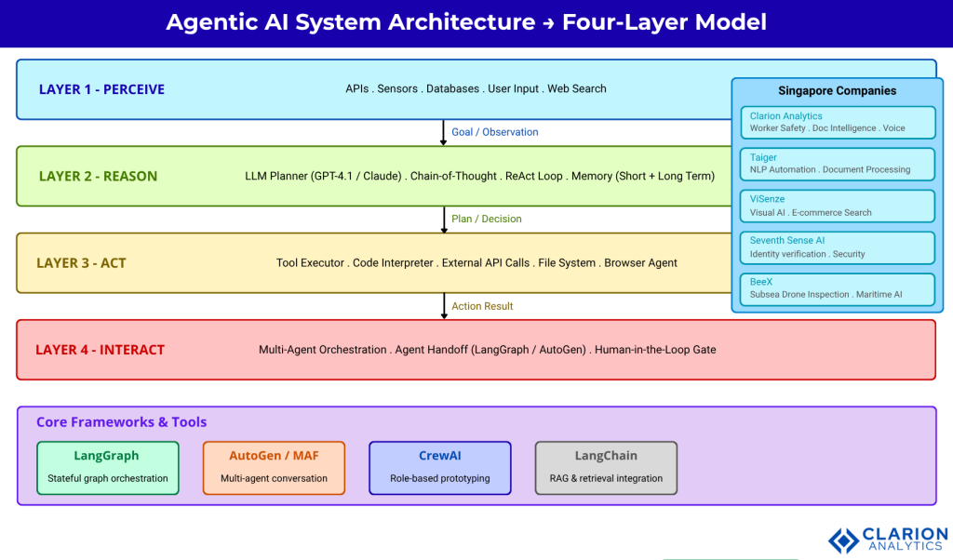This screenshot has height=560, width=953.
Task: Expand the Goal / Observation connector
Action: tap(494, 132)
